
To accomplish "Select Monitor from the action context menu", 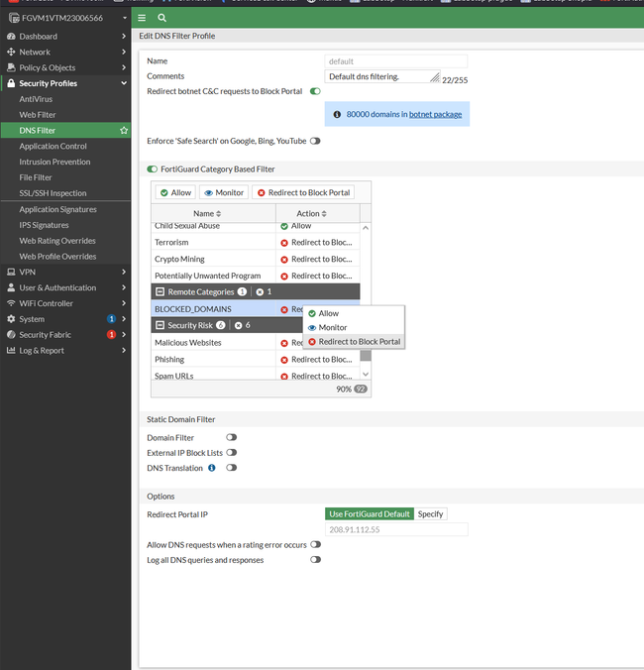I will [333, 327].
